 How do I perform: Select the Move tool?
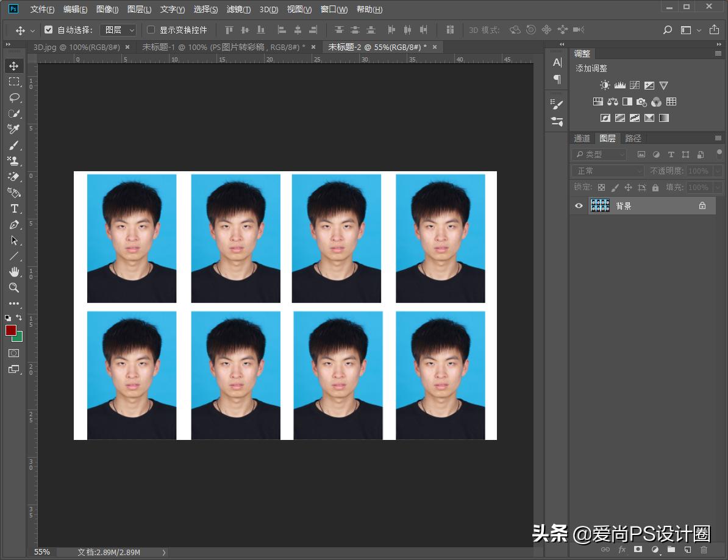(13, 66)
